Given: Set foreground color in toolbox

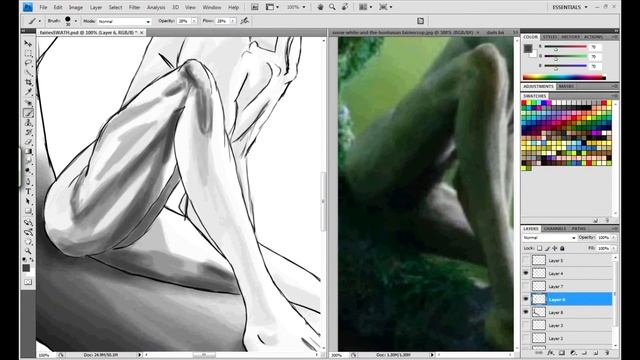Looking at the screenshot, I should coord(26,268).
